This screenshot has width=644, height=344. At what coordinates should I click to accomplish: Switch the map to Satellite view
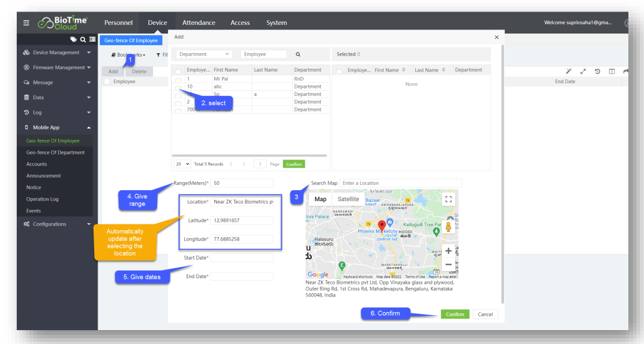[348, 199]
